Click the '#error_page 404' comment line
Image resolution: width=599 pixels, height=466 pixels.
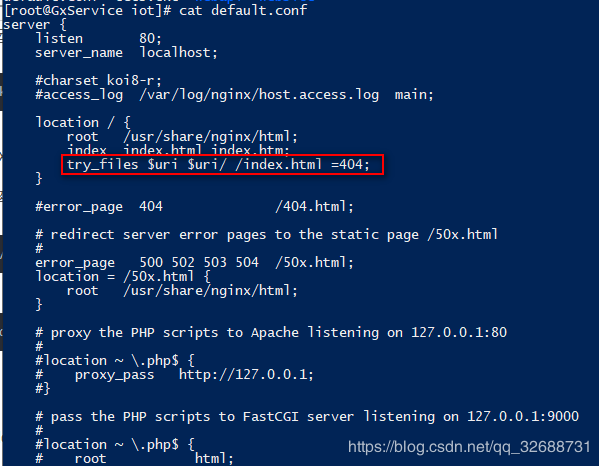click(x=99, y=207)
